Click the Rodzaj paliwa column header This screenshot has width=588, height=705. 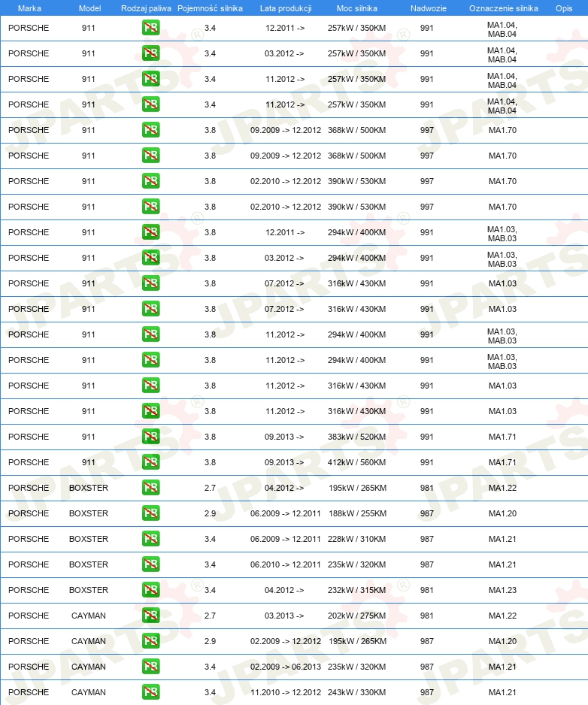point(146,8)
